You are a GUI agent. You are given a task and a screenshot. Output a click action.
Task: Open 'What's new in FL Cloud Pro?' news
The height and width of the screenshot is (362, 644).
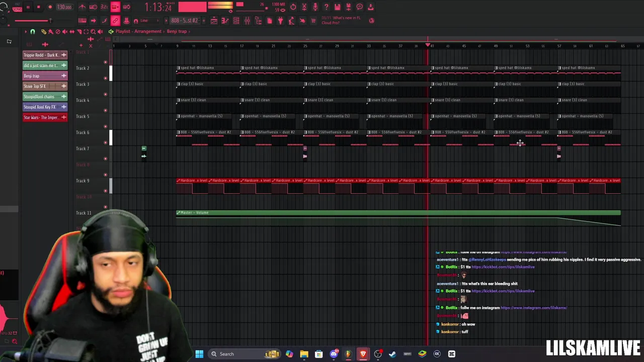pos(341,20)
